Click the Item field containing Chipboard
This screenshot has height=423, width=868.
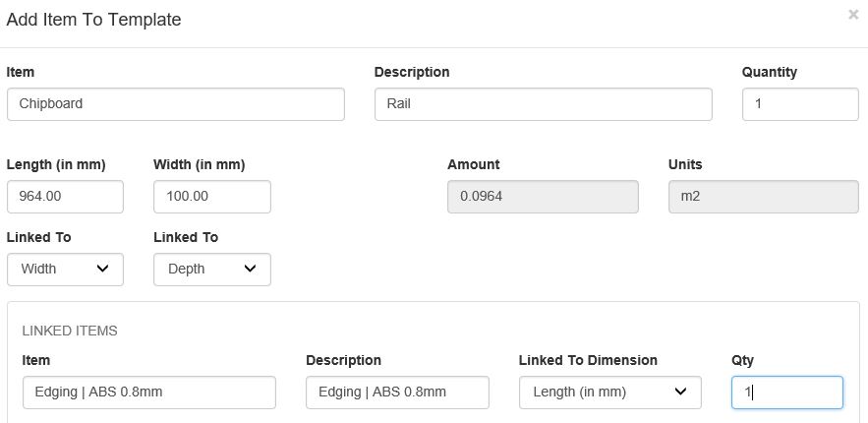pos(175,104)
